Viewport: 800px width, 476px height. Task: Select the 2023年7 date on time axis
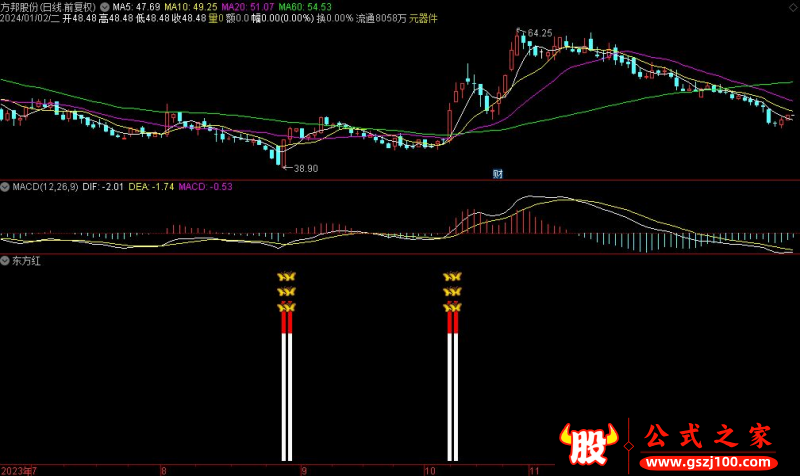point(20,469)
